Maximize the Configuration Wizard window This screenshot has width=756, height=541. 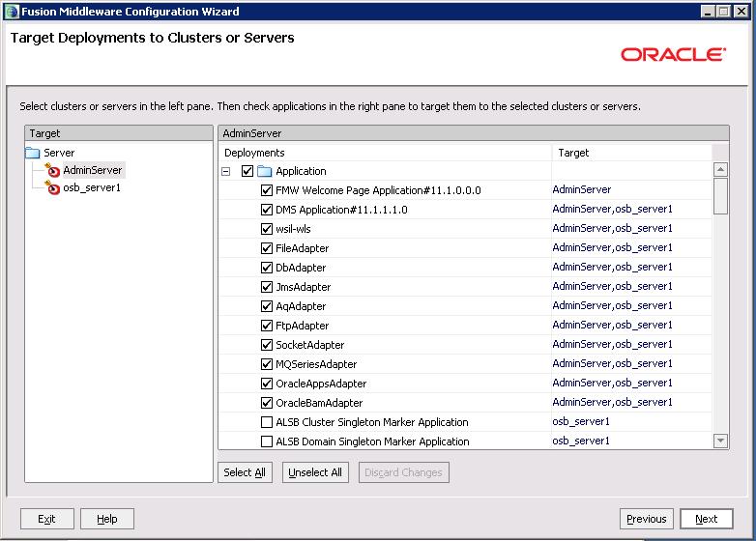point(724,11)
